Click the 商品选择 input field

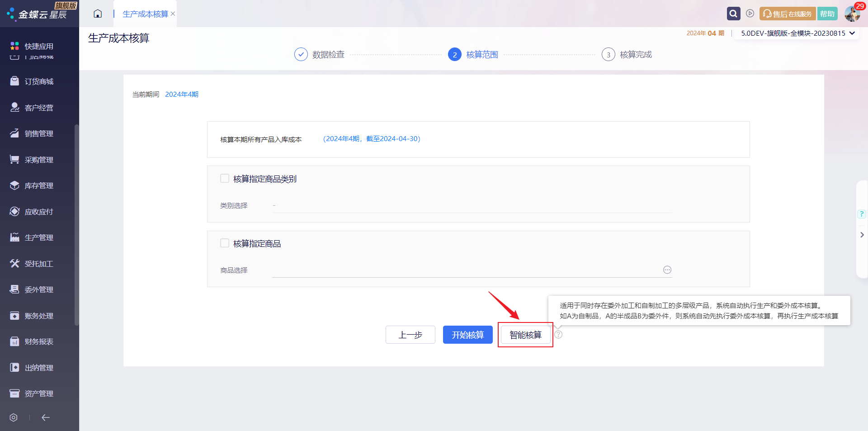pos(472,270)
